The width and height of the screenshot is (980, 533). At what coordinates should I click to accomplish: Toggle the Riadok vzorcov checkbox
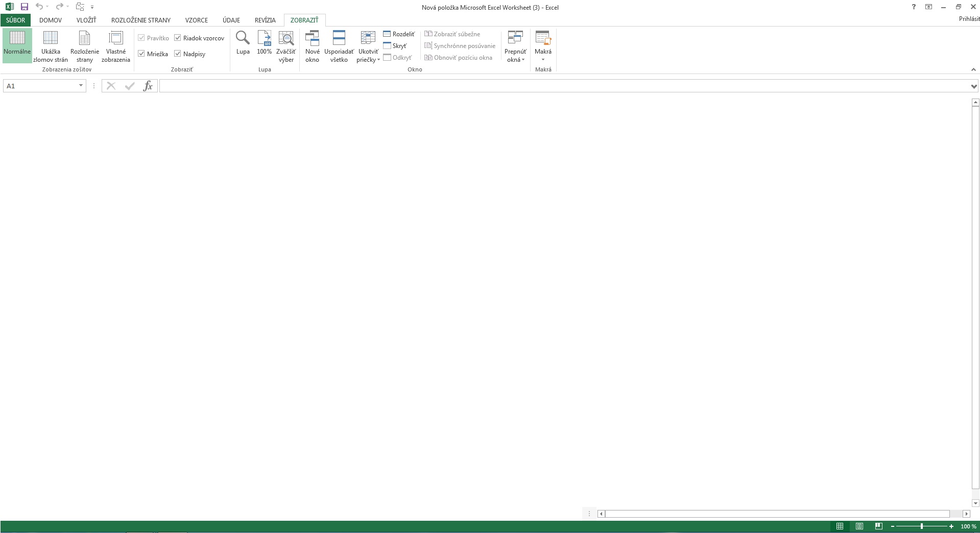pyautogui.click(x=178, y=38)
